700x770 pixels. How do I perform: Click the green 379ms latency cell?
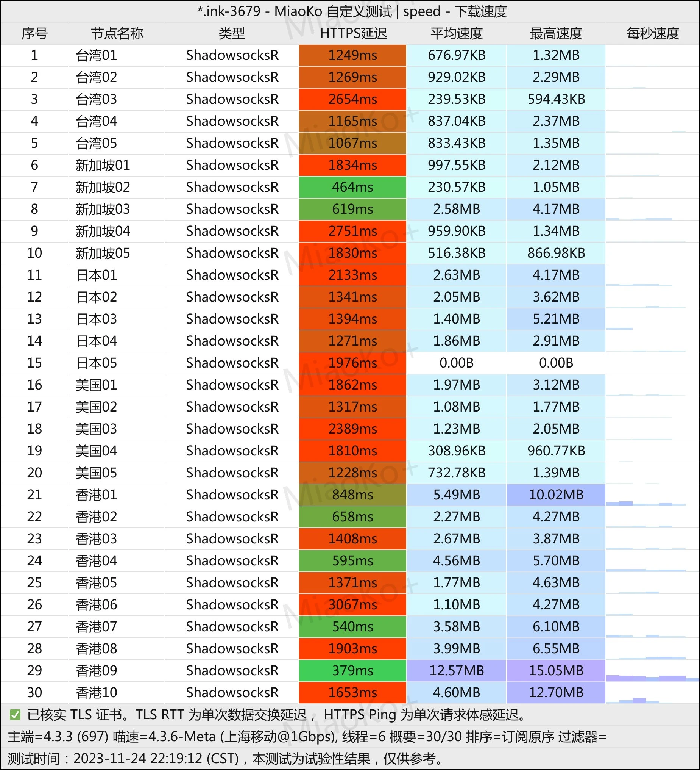coord(353,670)
